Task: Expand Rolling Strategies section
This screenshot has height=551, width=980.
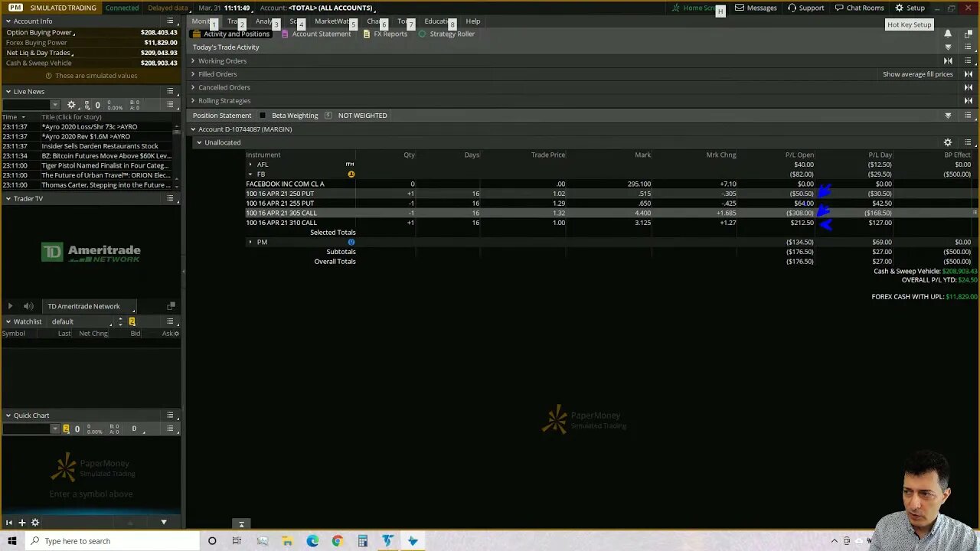Action: [x=193, y=100]
